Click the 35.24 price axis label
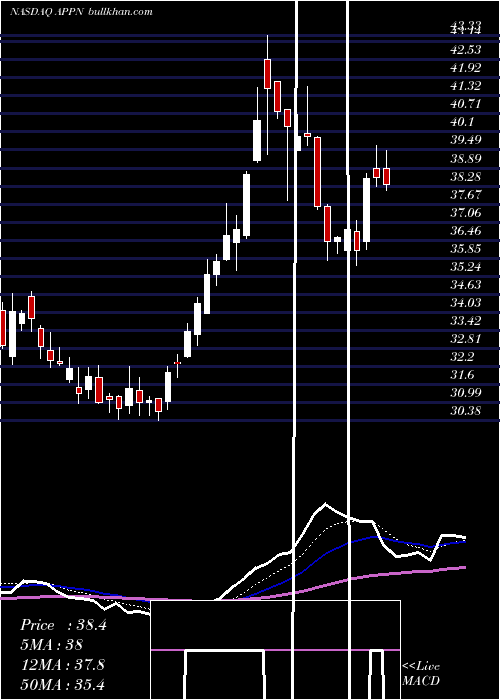This screenshot has height=700, width=500. (466, 267)
